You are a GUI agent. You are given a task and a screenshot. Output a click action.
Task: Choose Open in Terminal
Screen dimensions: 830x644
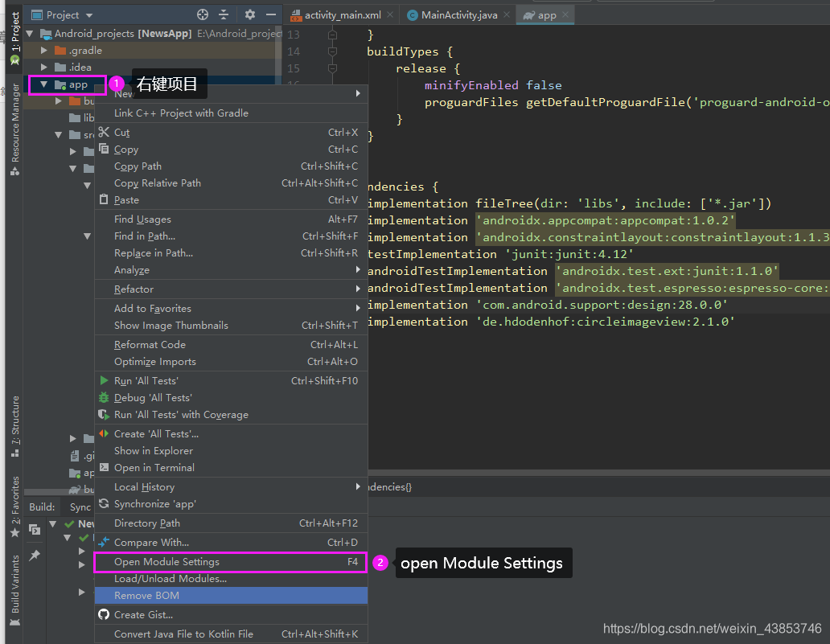(231, 468)
